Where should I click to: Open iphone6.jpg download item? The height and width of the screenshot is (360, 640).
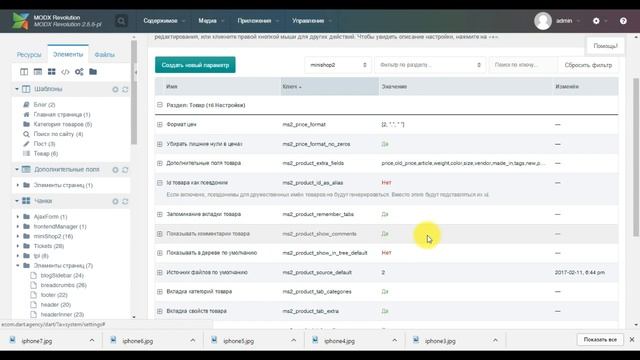point(138,341)
